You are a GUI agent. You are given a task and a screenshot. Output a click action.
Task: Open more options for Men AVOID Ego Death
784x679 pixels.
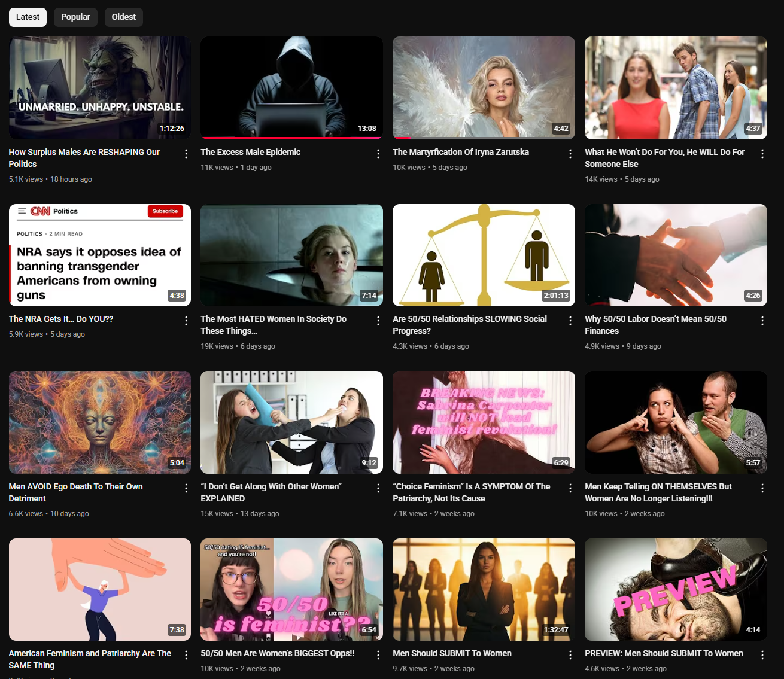point(186,488)
